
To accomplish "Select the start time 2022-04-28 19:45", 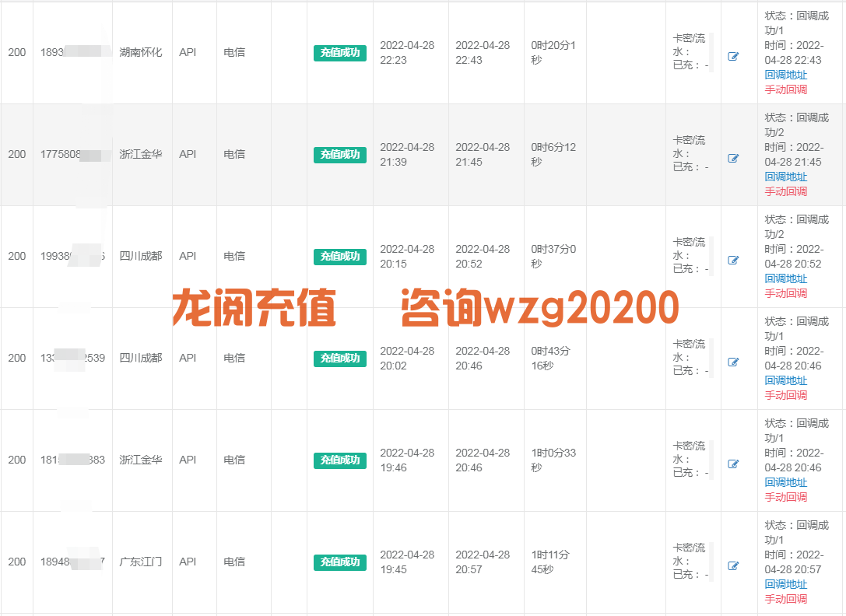I will [407, 562].
